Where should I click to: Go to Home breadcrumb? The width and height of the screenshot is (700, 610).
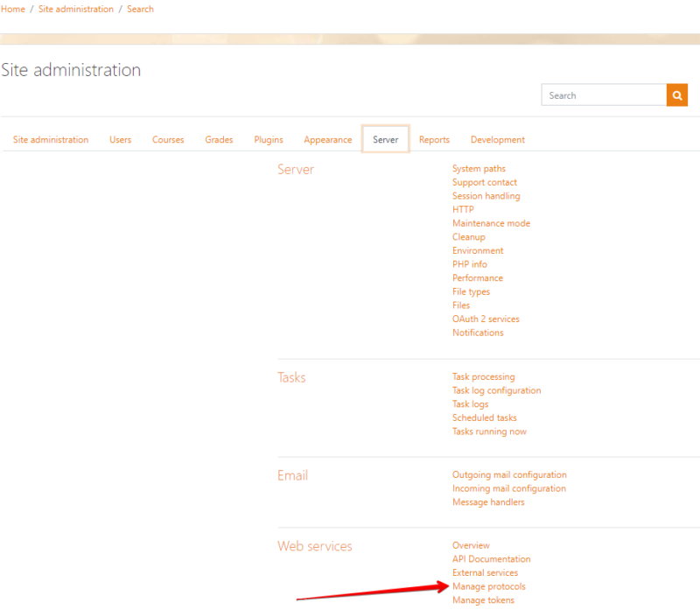click(x=13, y=9)
